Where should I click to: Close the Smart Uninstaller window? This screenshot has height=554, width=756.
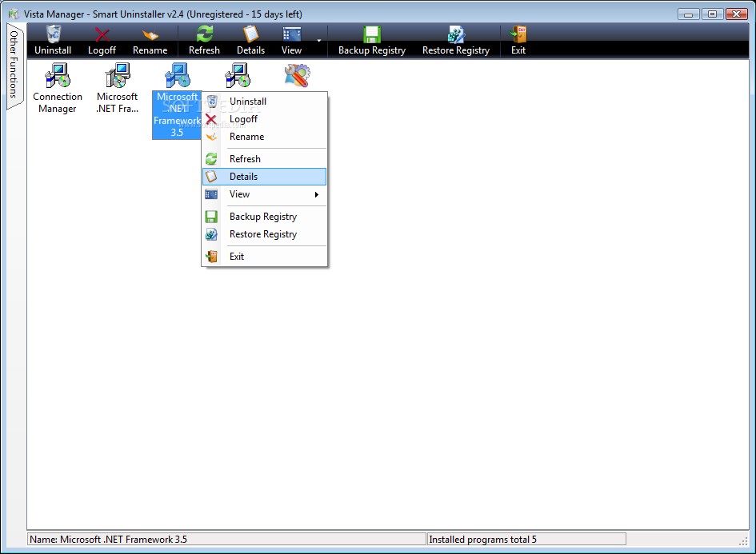[x=736, y=14]
